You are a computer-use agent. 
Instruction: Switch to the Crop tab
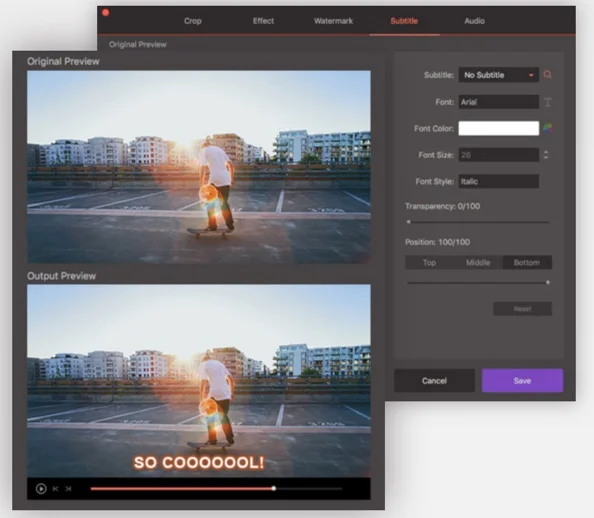(x=192, y=21)
